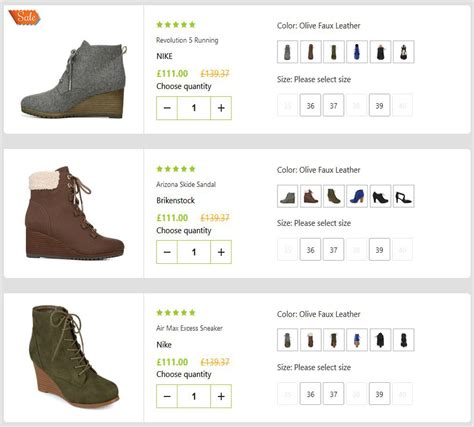Decrease quantity for Air Max Excess Sneaker
Image resolution: width=474 pixels, height=427 pixels.
click(x=167, y=396)
